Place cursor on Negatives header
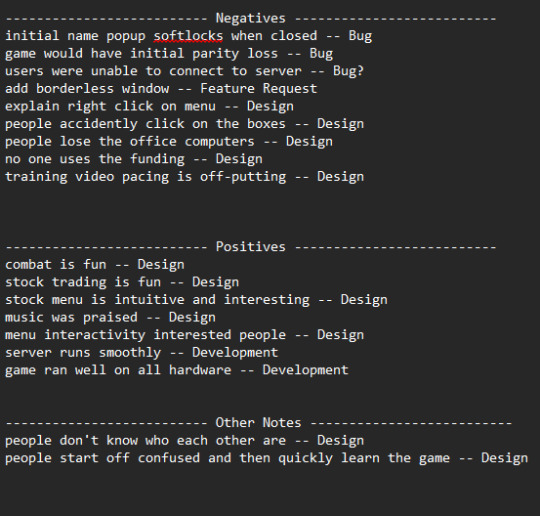The image size is (540, 516). click(250, 18)
